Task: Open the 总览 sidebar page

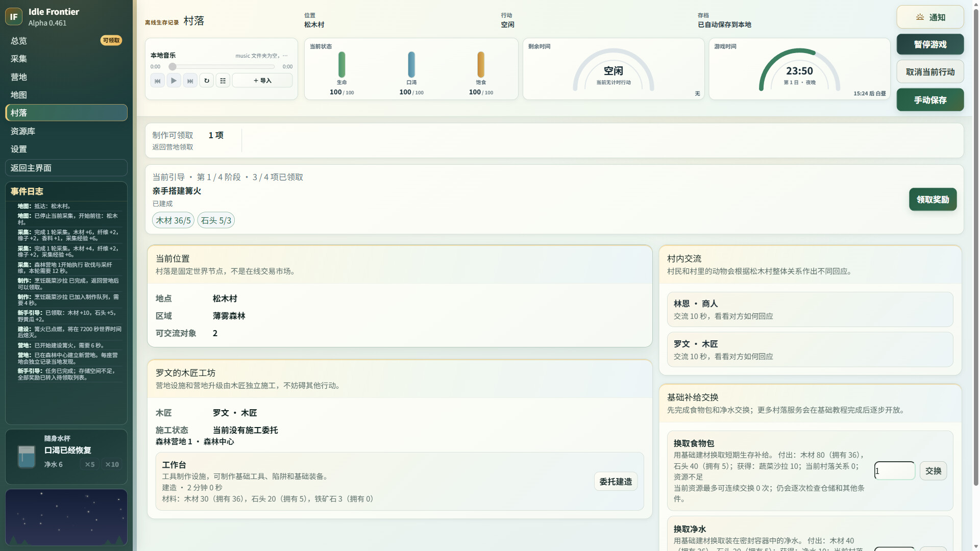Action: [x=66, y=41]
